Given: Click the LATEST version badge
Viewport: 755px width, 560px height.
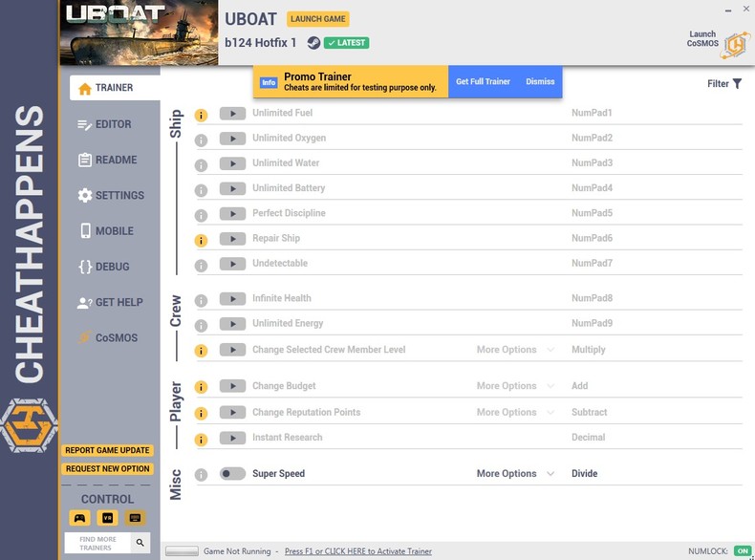Looking at the screenshot, I should pyautogui.click(x=346, y=43).
